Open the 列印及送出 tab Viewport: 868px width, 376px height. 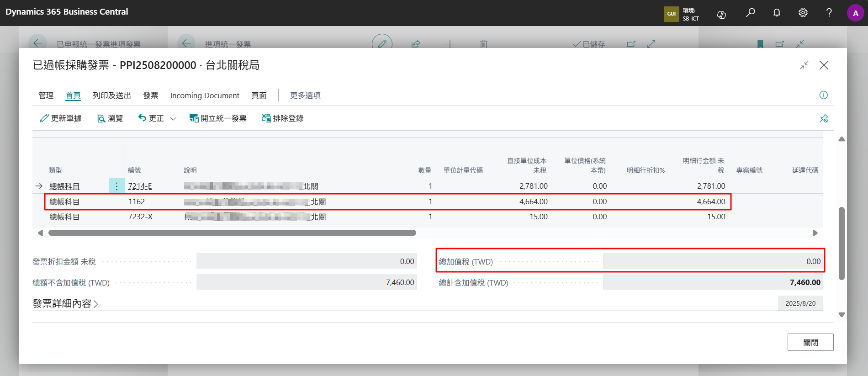pos(112,95)
